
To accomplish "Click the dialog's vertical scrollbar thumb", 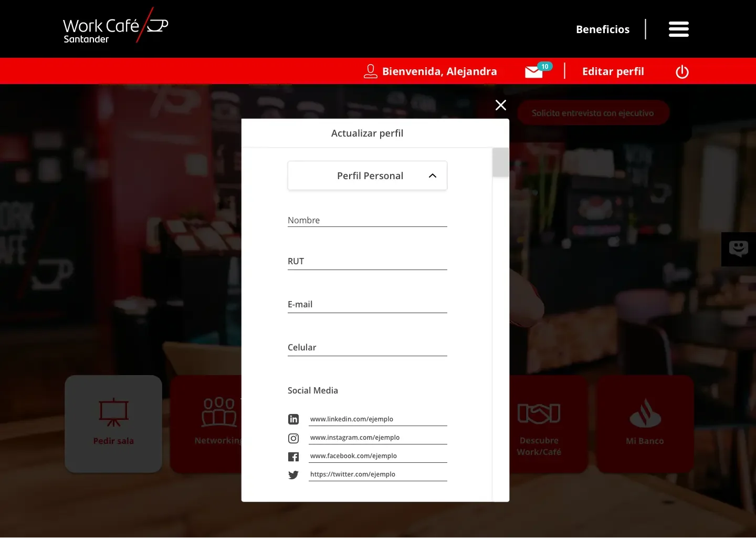I will click(x=500, y=162).
